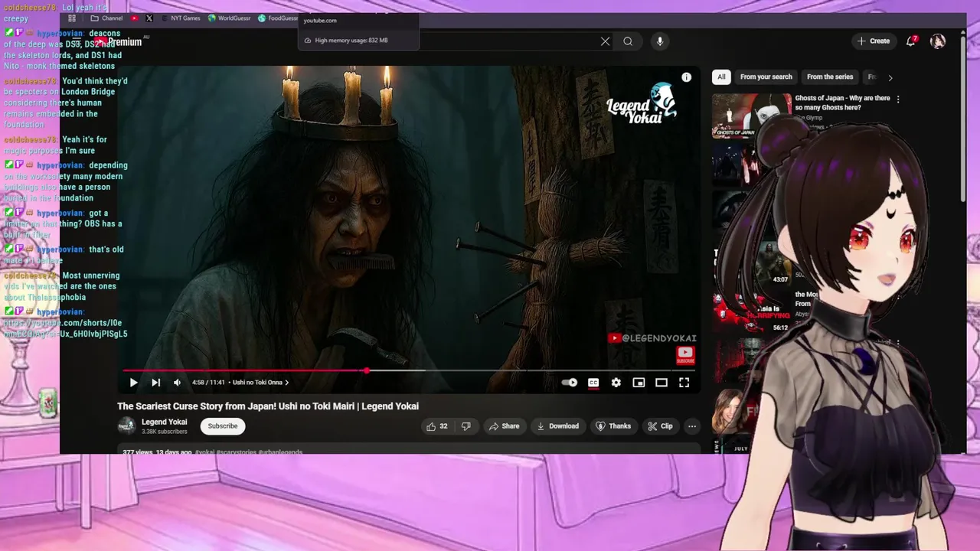This screenshot has width=980, height=551.
Task: Toggle closed captions CC button
Action: tap(593, 383)
